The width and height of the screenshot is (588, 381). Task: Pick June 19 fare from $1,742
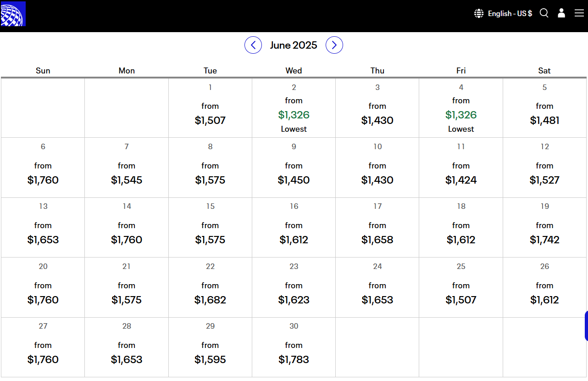point(544,227)
